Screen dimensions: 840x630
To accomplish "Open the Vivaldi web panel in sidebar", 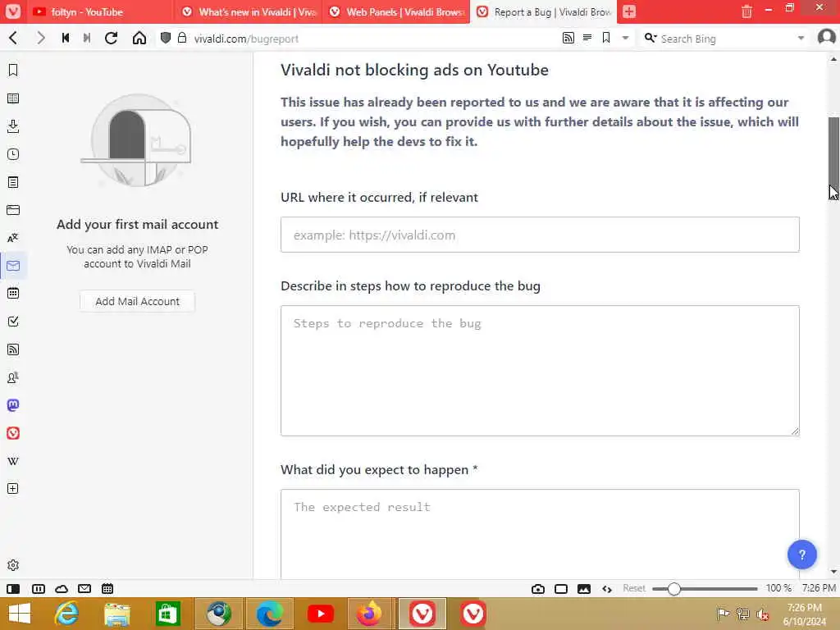I will pyautogui.click(x=13, y=433).
